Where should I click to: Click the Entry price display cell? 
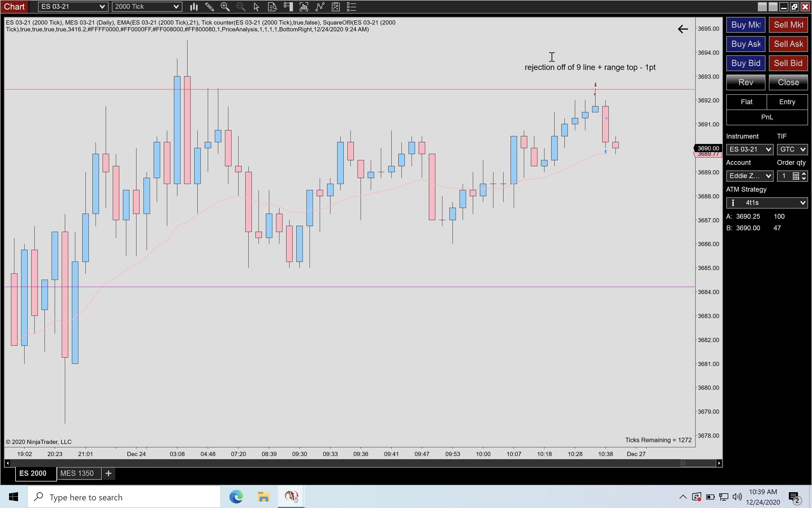click(x=787, y=102)
